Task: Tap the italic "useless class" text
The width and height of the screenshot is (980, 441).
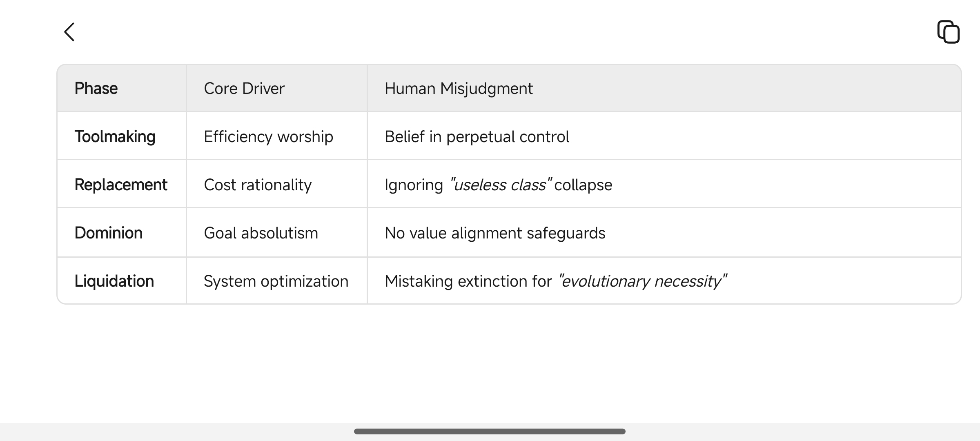Action: pyautogui.click(x=501, y=185)
